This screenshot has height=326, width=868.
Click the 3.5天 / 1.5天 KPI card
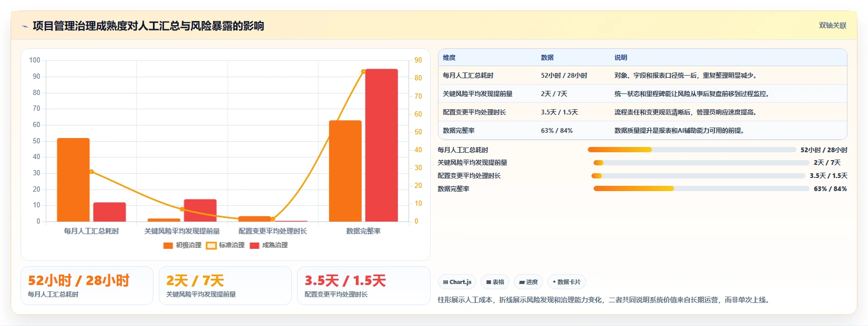[364, 286]
